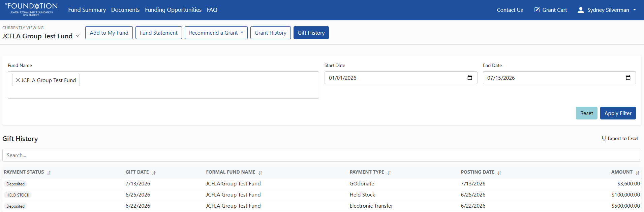This screenshot has height=212, width=644.
Task: Click posting date 6/22/2026 cell
Action: (473, 206)
